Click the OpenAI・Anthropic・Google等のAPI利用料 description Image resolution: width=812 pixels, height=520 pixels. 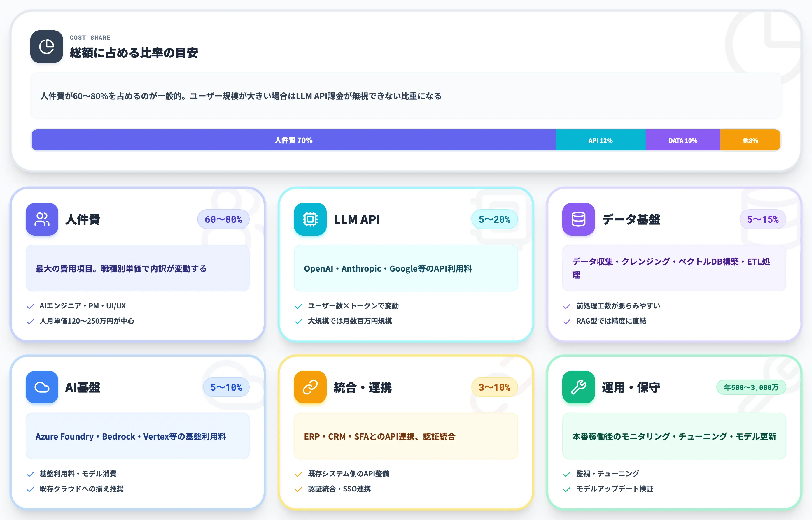click(388, 269)
